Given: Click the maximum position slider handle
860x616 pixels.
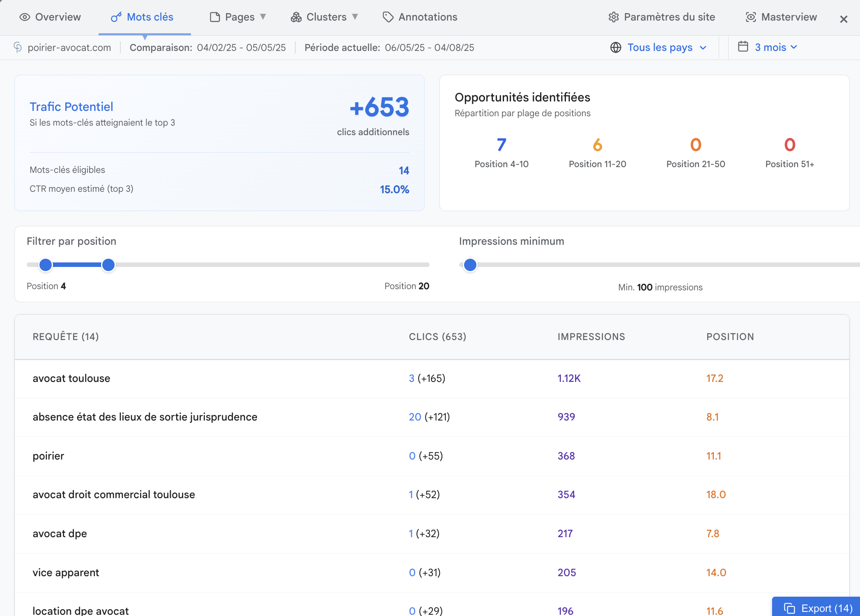Looking at the screenshot, I should (x=108, y=265).
